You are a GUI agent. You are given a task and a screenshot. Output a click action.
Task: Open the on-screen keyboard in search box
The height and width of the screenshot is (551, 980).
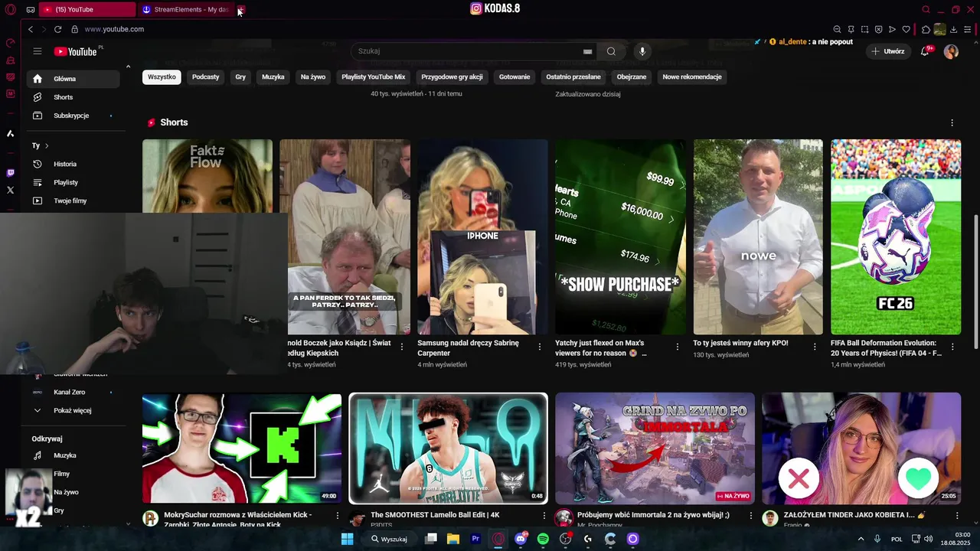(x=587, y=51)
